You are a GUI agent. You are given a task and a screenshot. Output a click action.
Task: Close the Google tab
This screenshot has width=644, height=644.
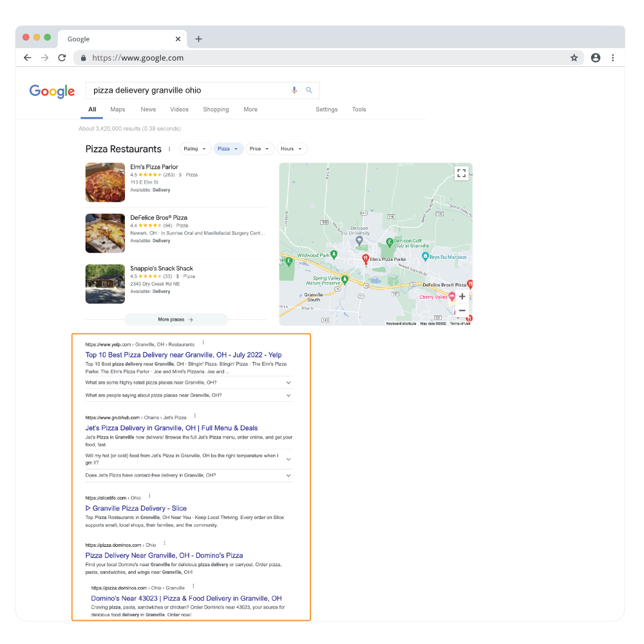178,39
